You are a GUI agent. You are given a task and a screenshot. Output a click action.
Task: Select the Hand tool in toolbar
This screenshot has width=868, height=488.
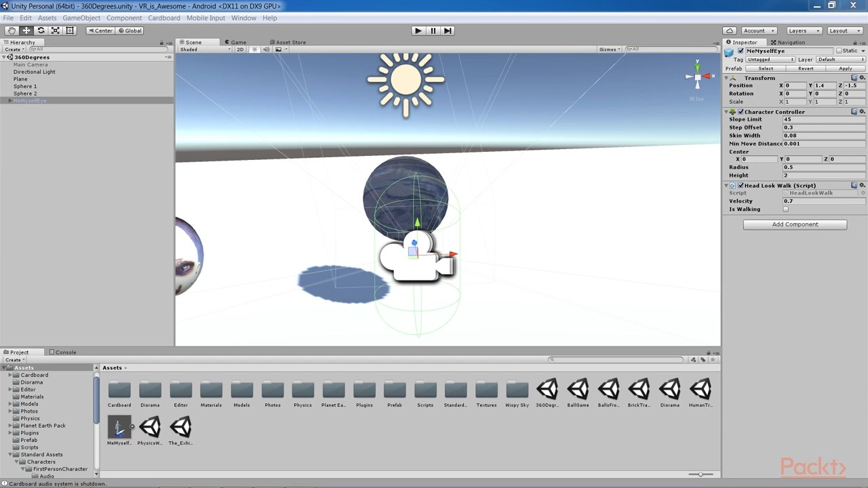coord(12,30)
